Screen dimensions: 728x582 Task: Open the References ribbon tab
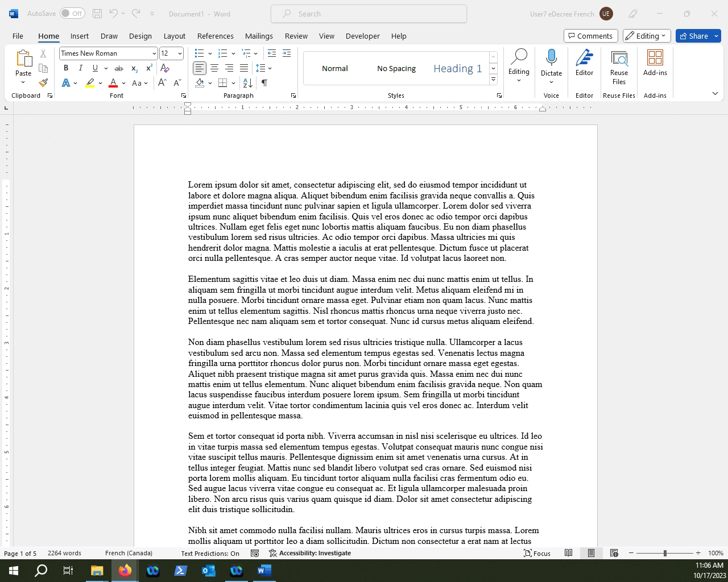point(216,36)
